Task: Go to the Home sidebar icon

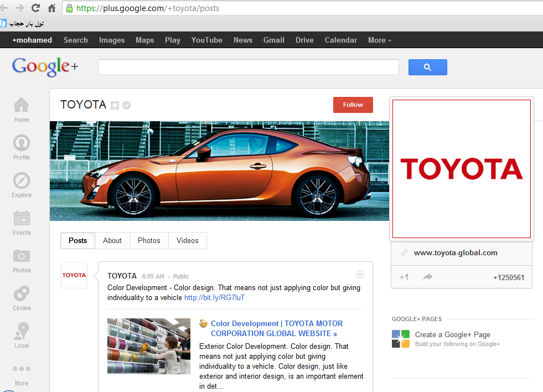Action: (22, 105)
